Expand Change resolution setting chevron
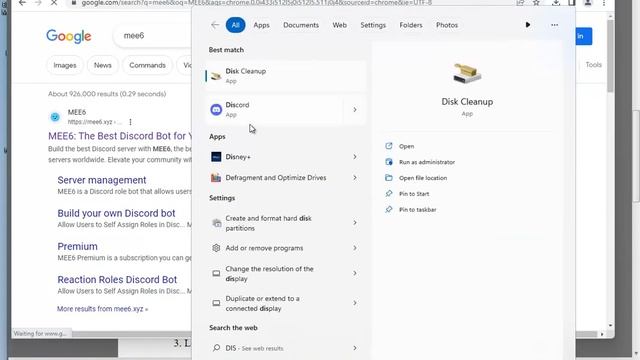Screen dimensions: 640x360 355,273
